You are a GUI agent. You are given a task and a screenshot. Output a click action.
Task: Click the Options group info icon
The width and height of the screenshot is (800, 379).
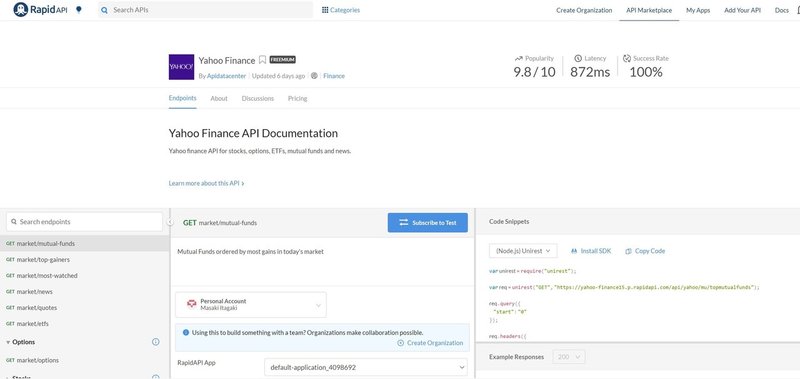[x=156, y=342]
